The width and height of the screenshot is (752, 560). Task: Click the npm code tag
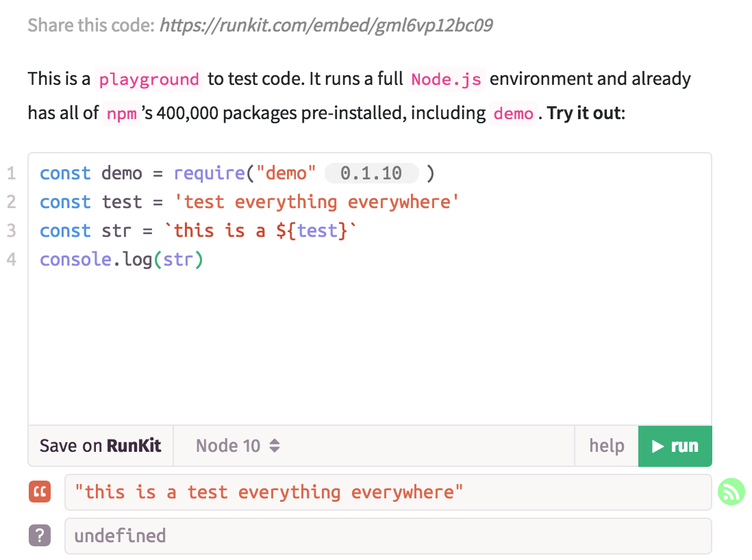pos(122,114)
